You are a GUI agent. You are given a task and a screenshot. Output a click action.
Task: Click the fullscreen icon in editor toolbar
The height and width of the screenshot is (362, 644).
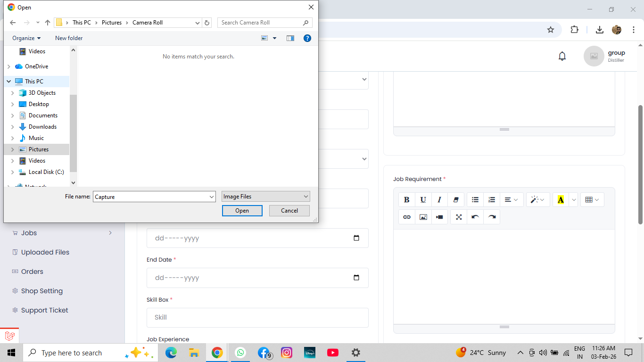458,217
